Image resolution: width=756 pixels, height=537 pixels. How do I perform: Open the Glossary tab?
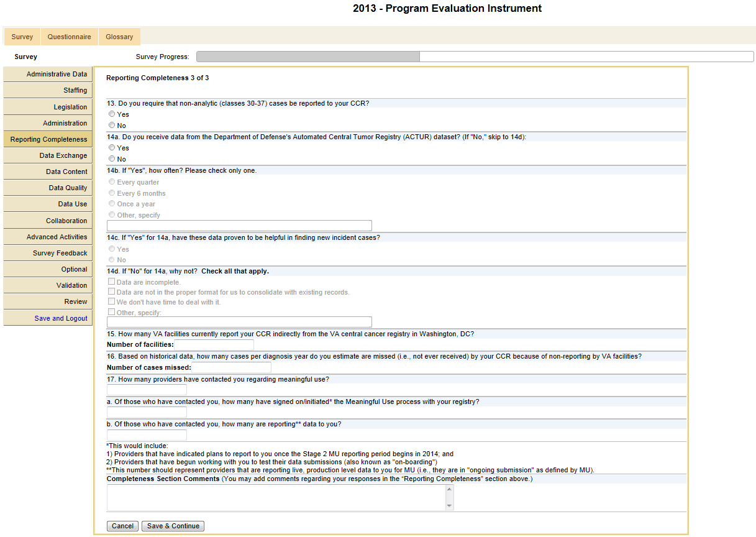tap(119, 37)
